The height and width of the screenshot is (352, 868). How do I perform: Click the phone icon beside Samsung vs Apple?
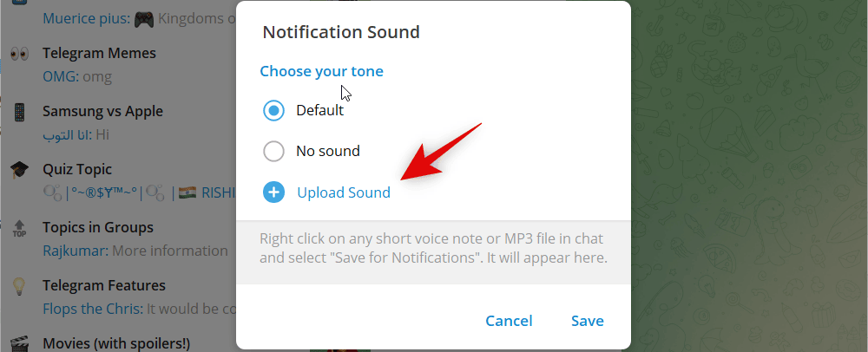coord(18,112)
